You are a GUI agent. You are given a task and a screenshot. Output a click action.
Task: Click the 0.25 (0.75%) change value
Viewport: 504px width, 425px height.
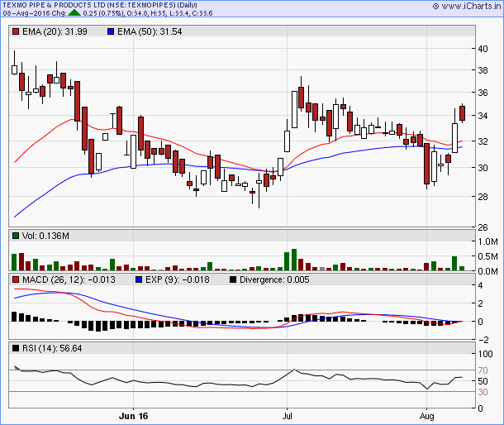pyautogui.click(x=102, y=13)
